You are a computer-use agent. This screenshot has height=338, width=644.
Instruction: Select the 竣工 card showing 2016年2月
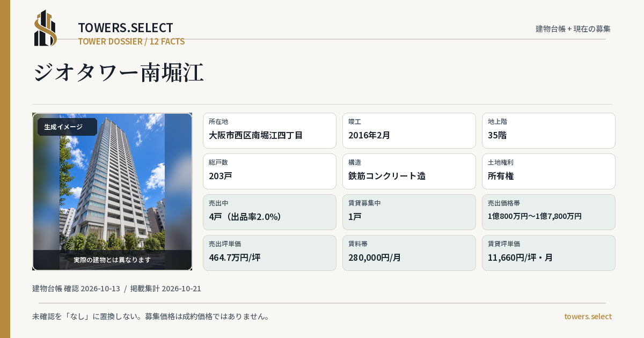[409, 130]
